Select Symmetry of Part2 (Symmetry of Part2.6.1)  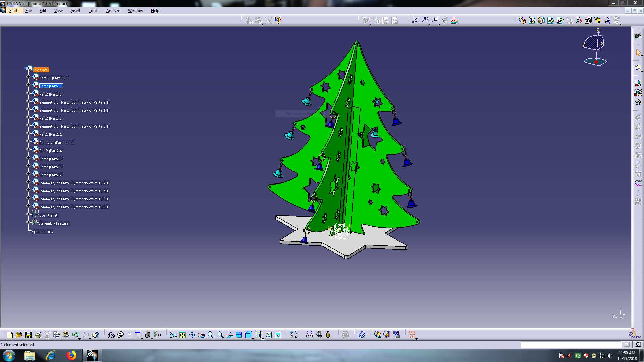[74, 199]
